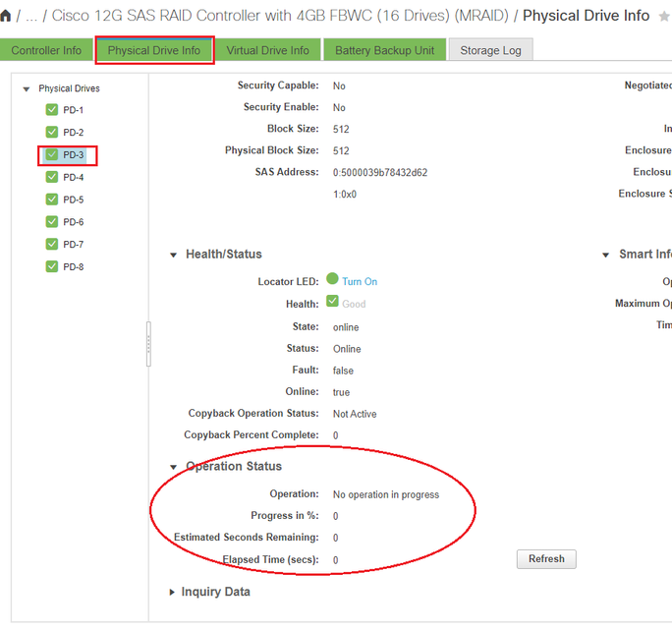Click the Physical Drive Info page title
The image size is (672, 630).
pos(586,16)
